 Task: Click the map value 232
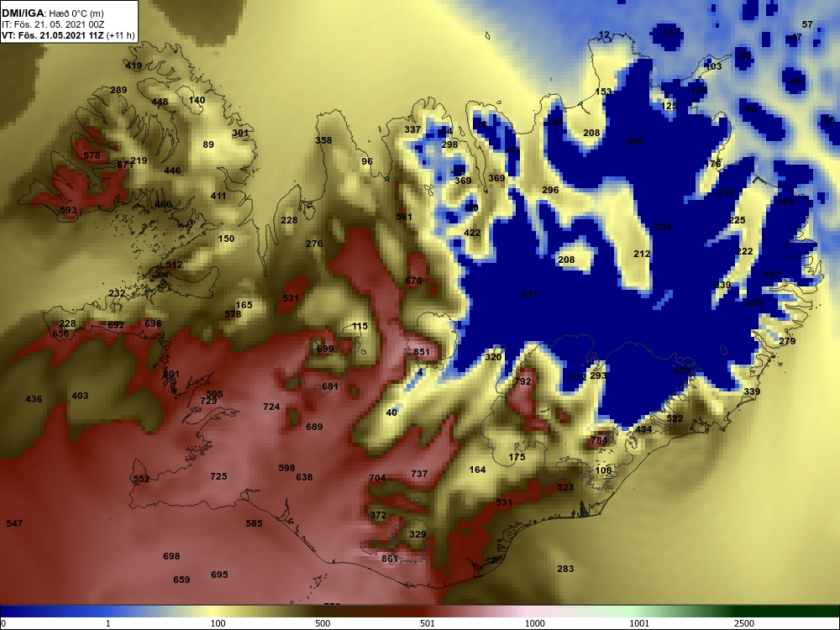[x=117, y=293]
